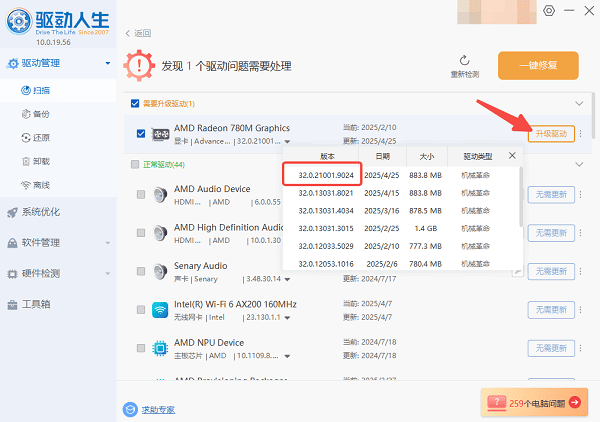
Task: Open more options for AMD Radeon 780M row
Action: pos(581,134)
